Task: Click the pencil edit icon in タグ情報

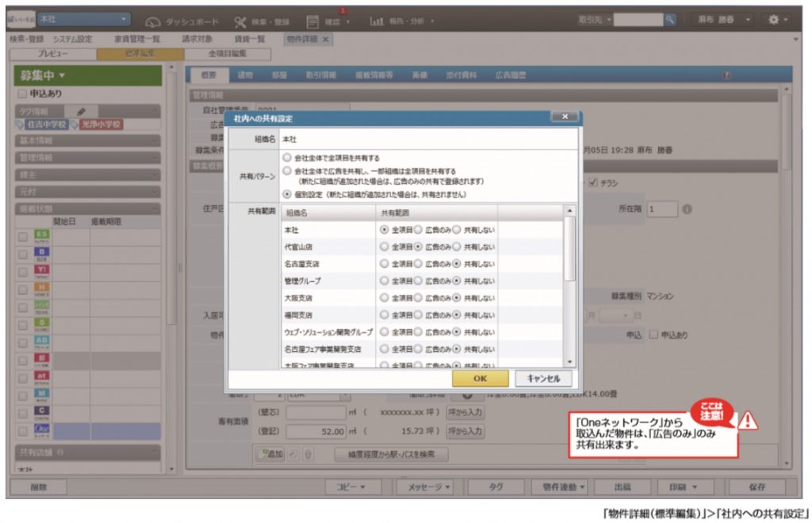Action: tap(82, 111)
